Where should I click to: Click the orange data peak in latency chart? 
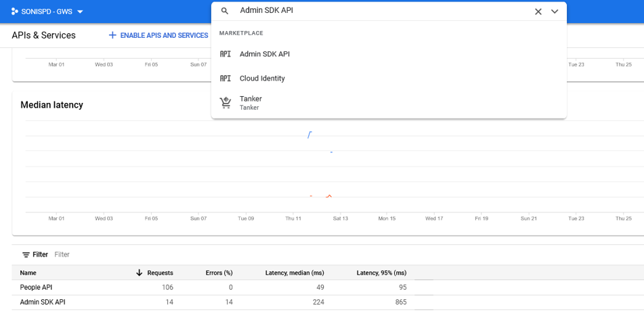pos(328,196)
